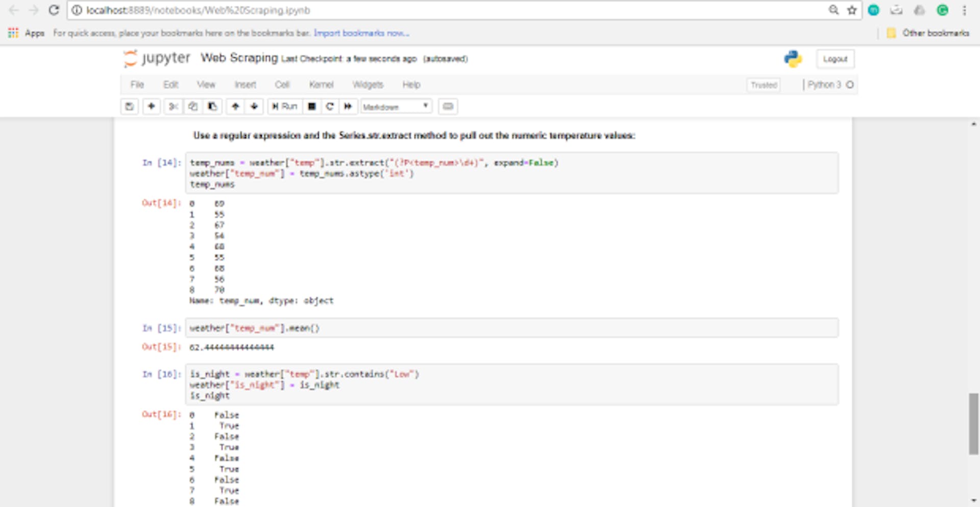Click the Out[16] output label
The height and width of the screenshot is (507, 980).
point(161,414)
